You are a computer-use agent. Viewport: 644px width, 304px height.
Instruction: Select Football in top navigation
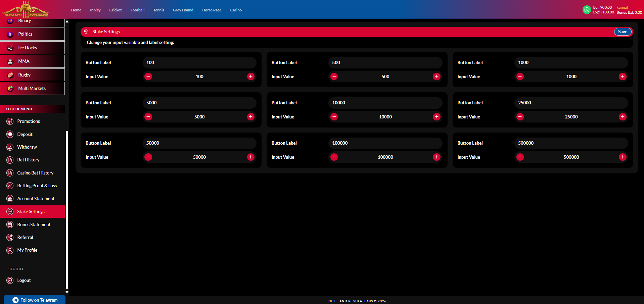[x=137, y=10]
